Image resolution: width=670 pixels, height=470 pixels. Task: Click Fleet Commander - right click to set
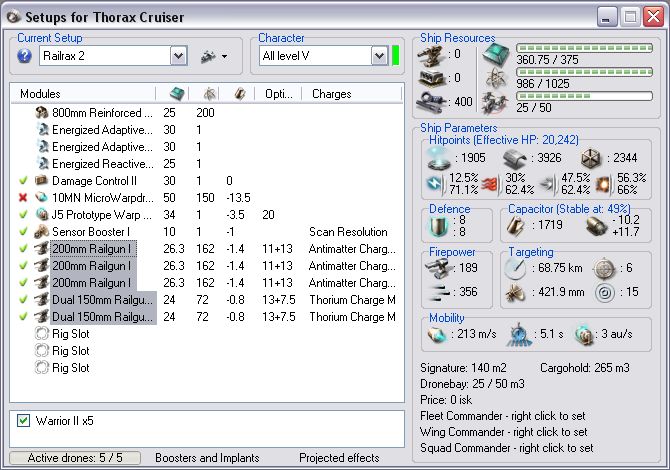click(x=502, y=416)
